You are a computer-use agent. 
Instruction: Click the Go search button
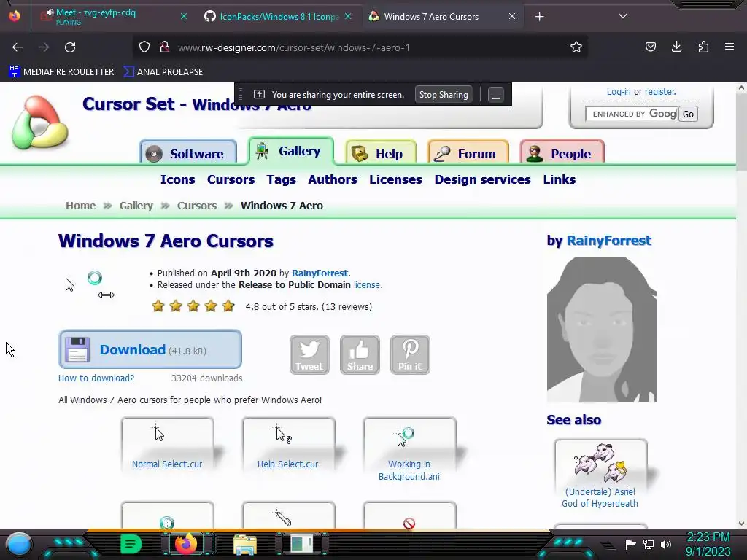tap(688, 114)
